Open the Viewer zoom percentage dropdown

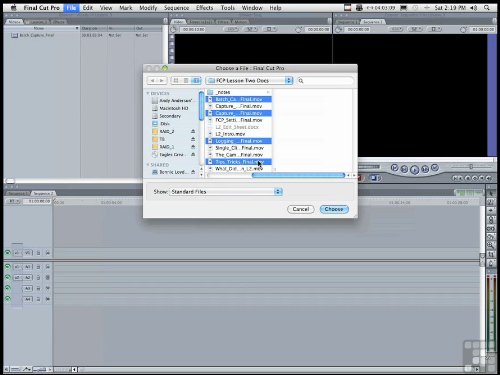(x=231, y=29)
